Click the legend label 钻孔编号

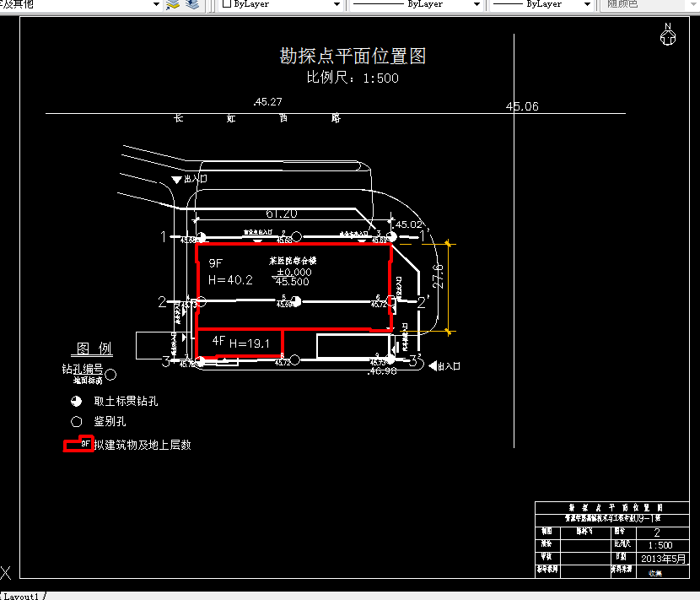83,369
